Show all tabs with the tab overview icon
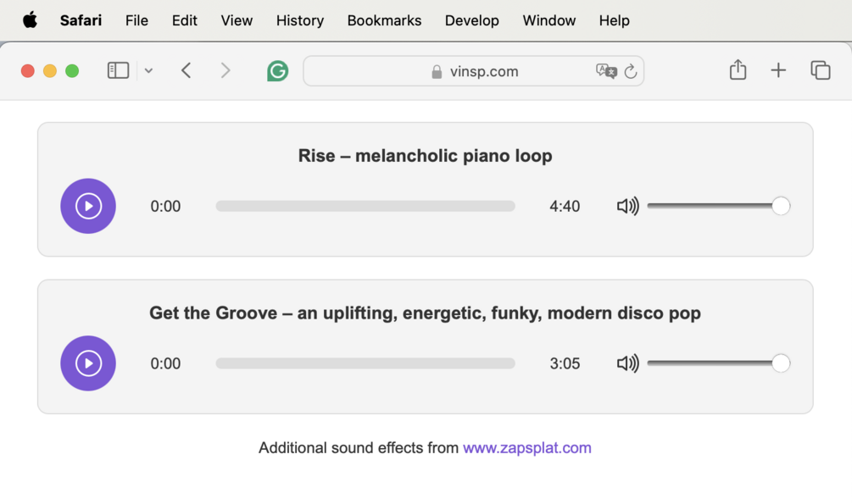 point(820,70)
